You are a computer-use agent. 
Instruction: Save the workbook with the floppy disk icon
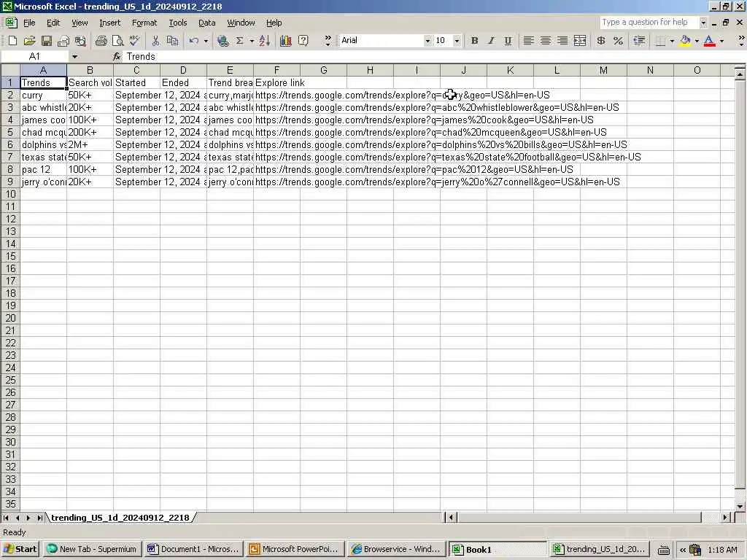point(46,41)
